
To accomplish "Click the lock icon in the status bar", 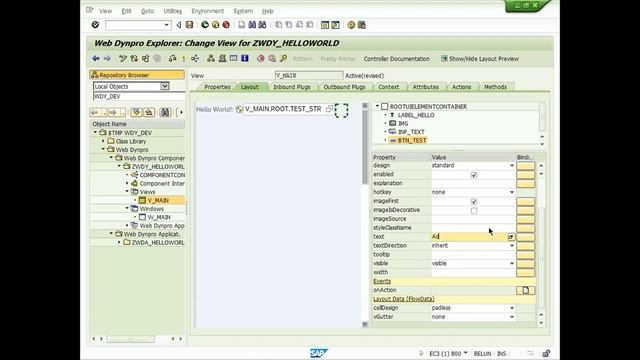I will pyautogui.click(x=546, y=353).
